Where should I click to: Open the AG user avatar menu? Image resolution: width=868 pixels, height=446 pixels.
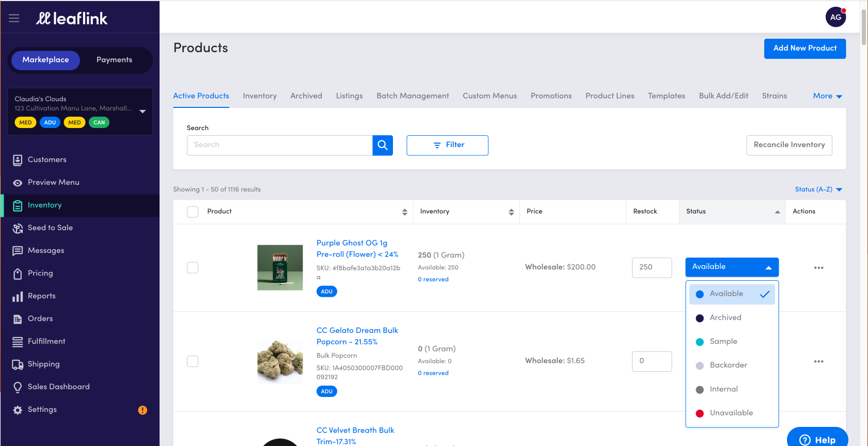[835, 17]
